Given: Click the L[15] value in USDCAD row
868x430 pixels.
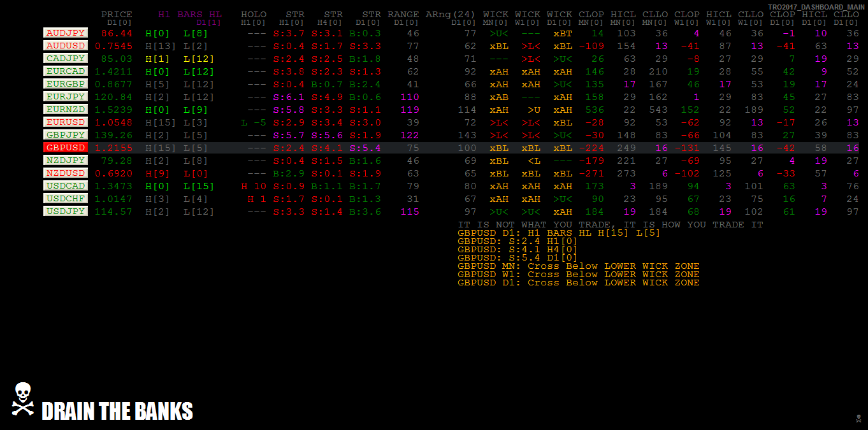Looking at the screenshot, I should click(199, 186).
